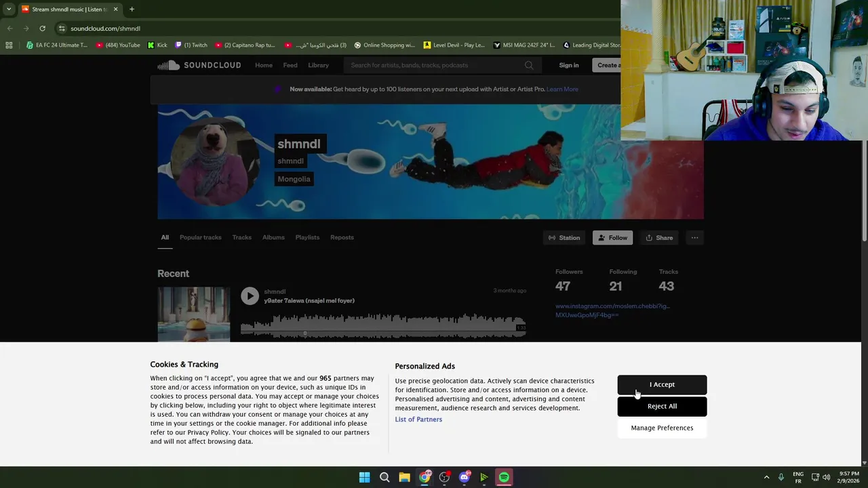Close the SoundCloud browser tab
Image resolution: width=868 pixels, height=488 pixels.
click(115, 9)
